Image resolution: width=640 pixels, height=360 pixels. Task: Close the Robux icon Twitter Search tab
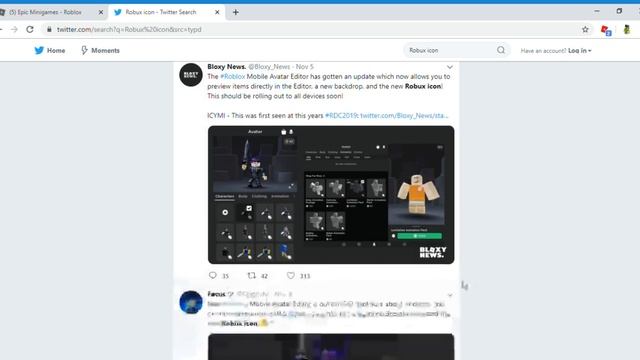[x=217, y=12]
